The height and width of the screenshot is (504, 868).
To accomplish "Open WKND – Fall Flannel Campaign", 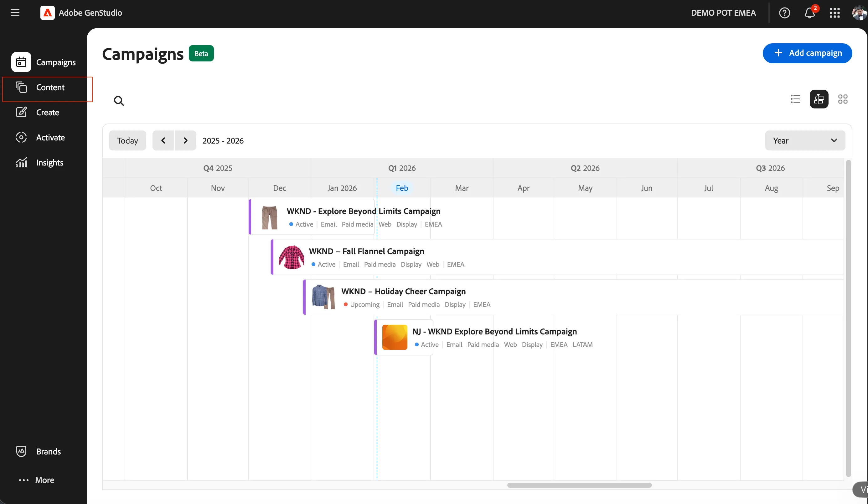I will tap(366, 251).
